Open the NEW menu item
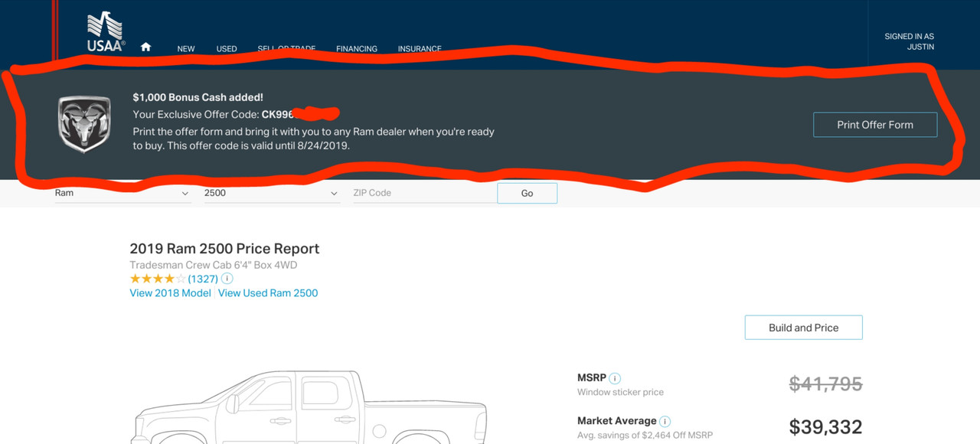980x444 pixels. coord(186,49)
